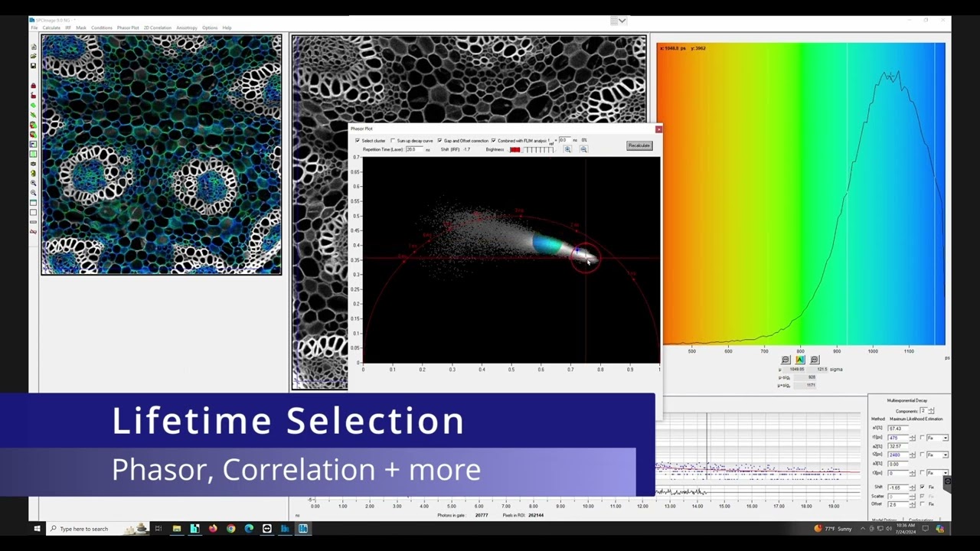Screen dimensions: 980x551
Task: Open the IRF menu
Action: [x=68, y=28]
